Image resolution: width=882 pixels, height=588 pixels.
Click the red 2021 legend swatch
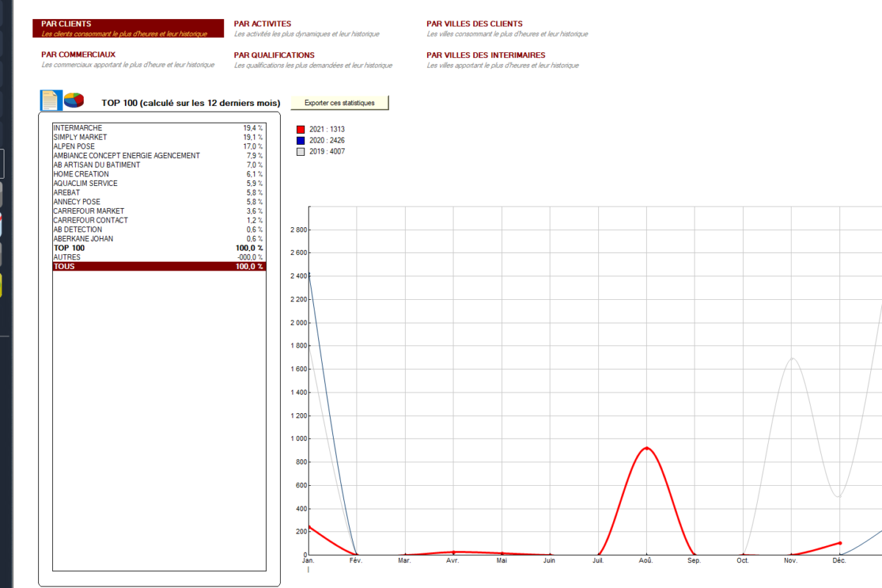click(300, 129)
